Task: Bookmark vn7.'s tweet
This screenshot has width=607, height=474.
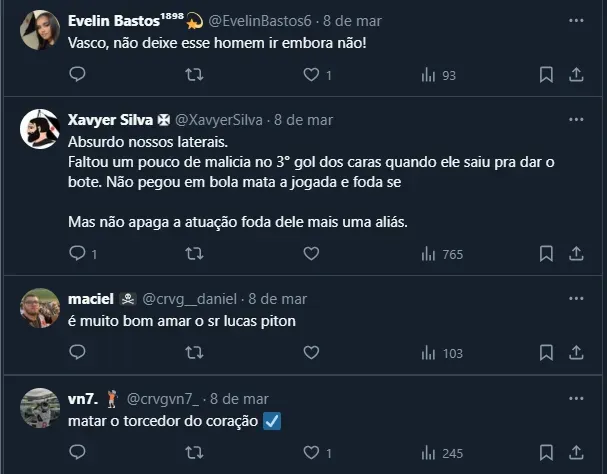Action: [x=546, y=451]
